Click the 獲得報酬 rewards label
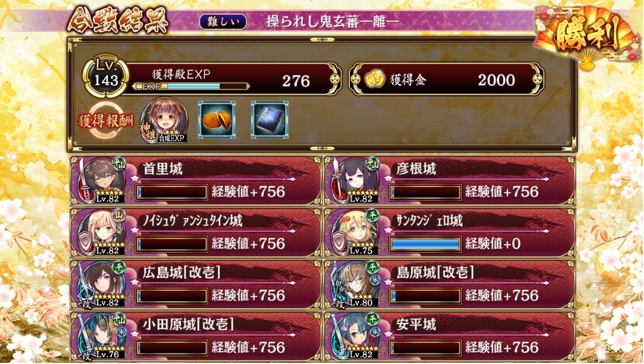Screen dimensions: 644x364 pyautogui.click(x=106, y=121)
